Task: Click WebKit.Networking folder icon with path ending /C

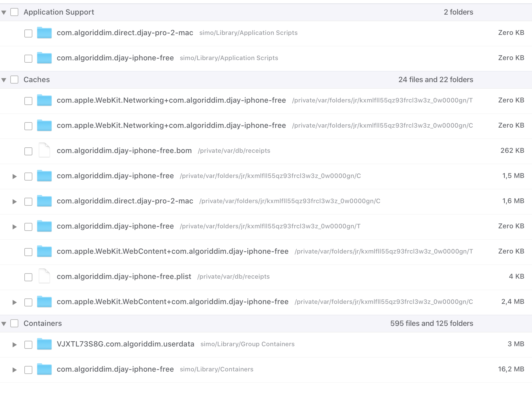Action: point(44,126)
